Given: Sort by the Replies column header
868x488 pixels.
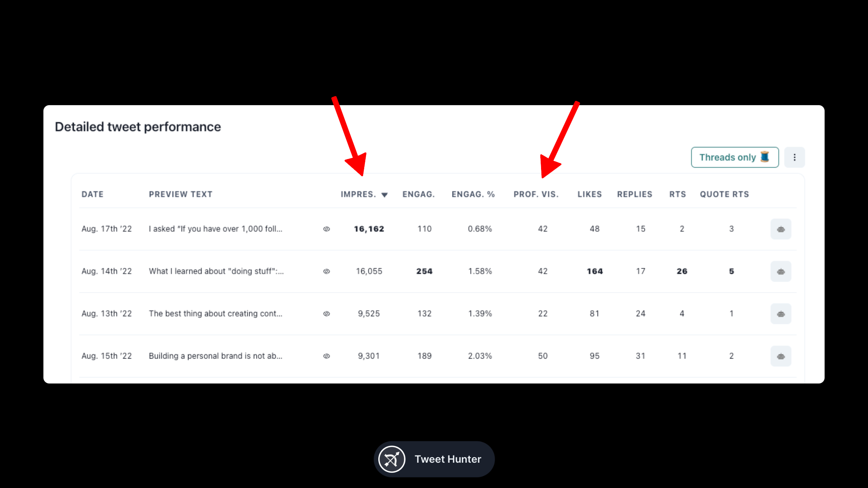Looking at the screenshot, I should (634, 194).
